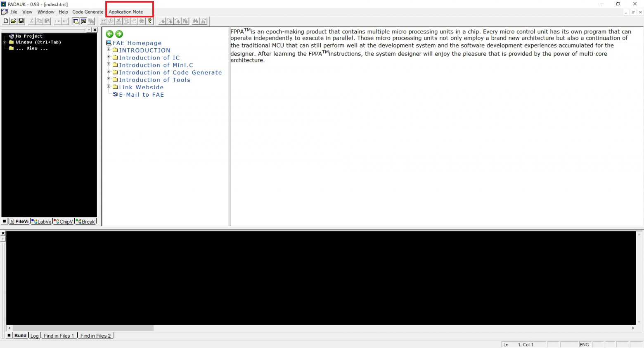
Task: Go back with the green left arrow
Action: (109, 34)
